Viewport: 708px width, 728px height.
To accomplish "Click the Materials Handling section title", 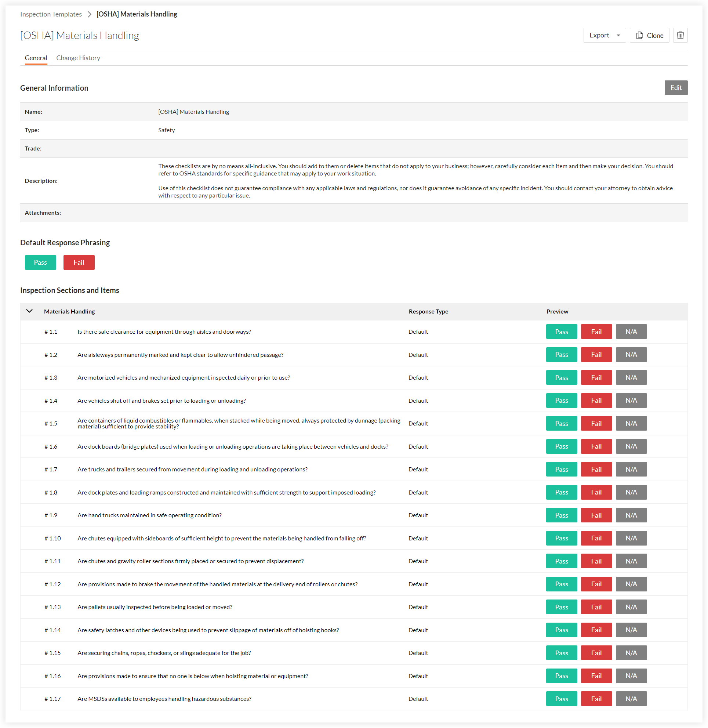I will (69, 311).
